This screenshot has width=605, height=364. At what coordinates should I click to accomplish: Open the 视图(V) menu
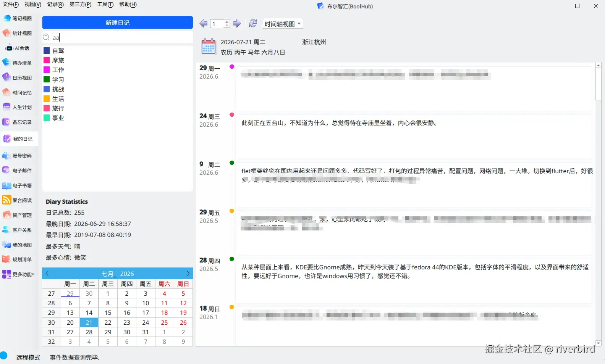click(x=33, y=4)
